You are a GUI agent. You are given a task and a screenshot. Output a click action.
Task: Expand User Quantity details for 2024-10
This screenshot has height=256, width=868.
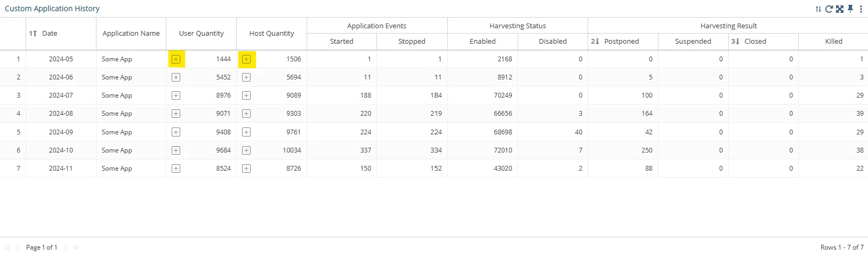(176, 150)
